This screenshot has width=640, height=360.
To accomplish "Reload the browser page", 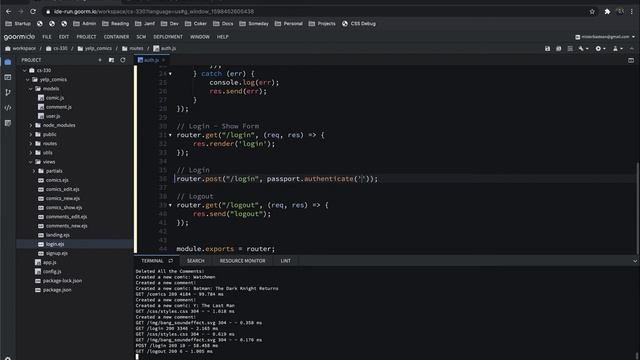I will 33,11.
